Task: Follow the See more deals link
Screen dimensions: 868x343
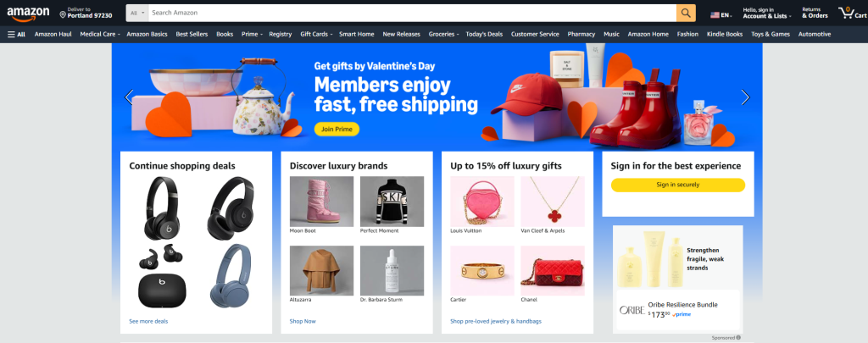Action: point(148,322)
